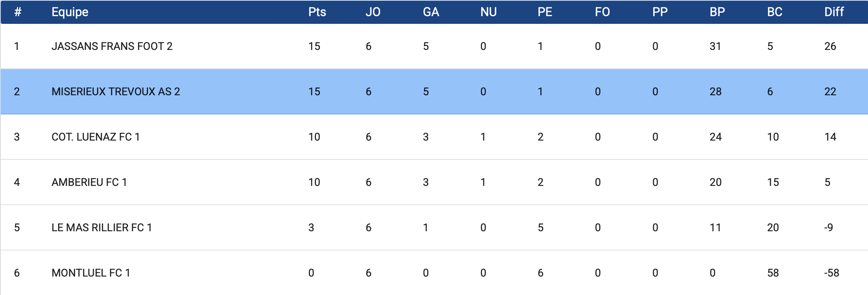The width and height of the screenshot is (868, 295).
Task: Click the # rank column header
Action: pos(18,12)
